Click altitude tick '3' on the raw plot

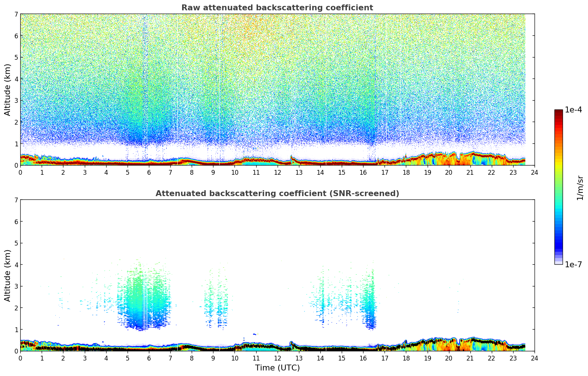16,100
